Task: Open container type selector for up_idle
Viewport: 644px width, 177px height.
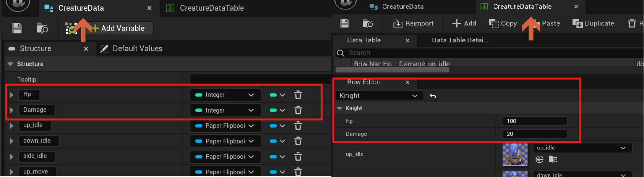Action: [277, 126]
